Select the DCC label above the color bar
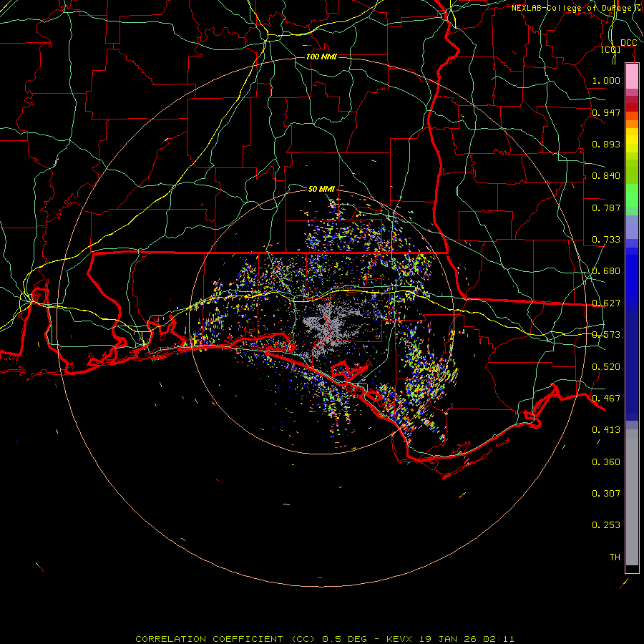 coord(628,43)
